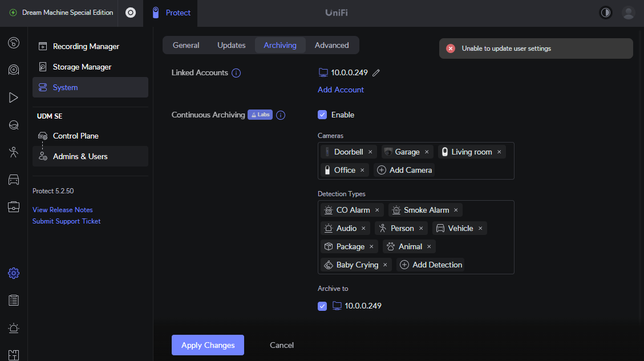Viewport: 644px width, 361px height.
Task: Open person detections rail icon
Action: [x=14, y=152]
